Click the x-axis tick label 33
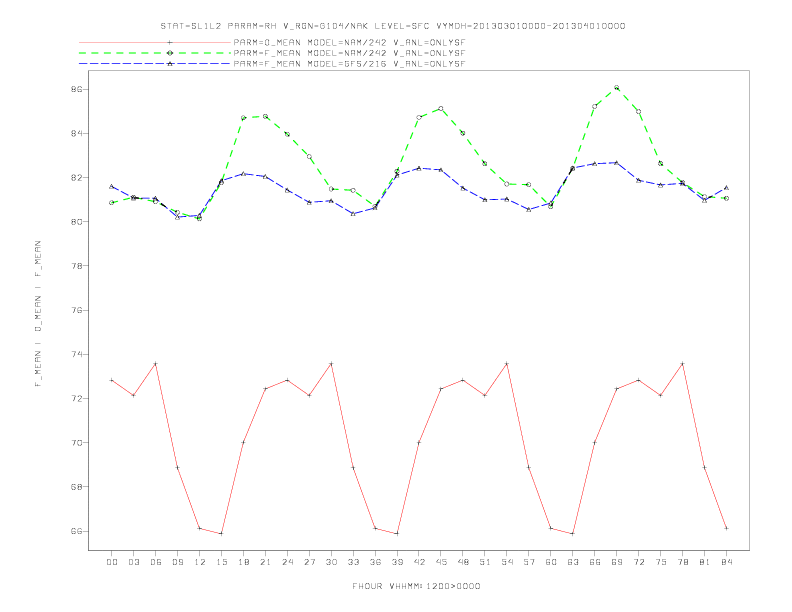Viewport: 792px width, 612px height. [x=353, y=562]
